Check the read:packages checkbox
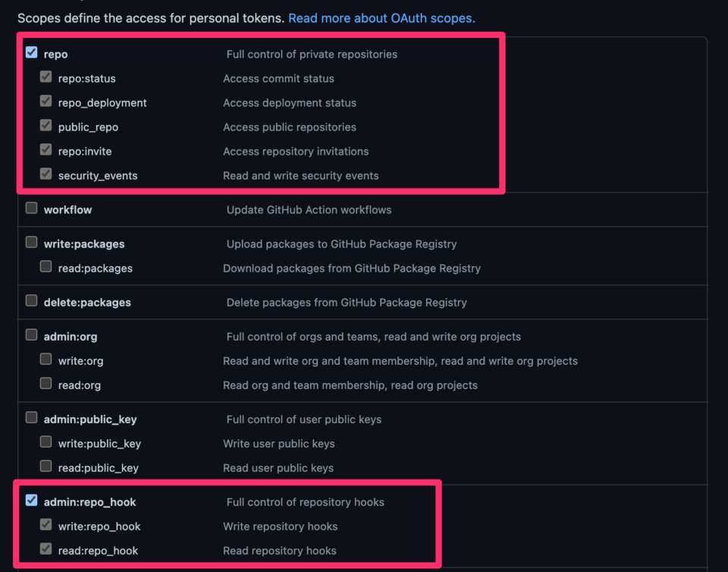728x572 pixels. click(46, 266)
